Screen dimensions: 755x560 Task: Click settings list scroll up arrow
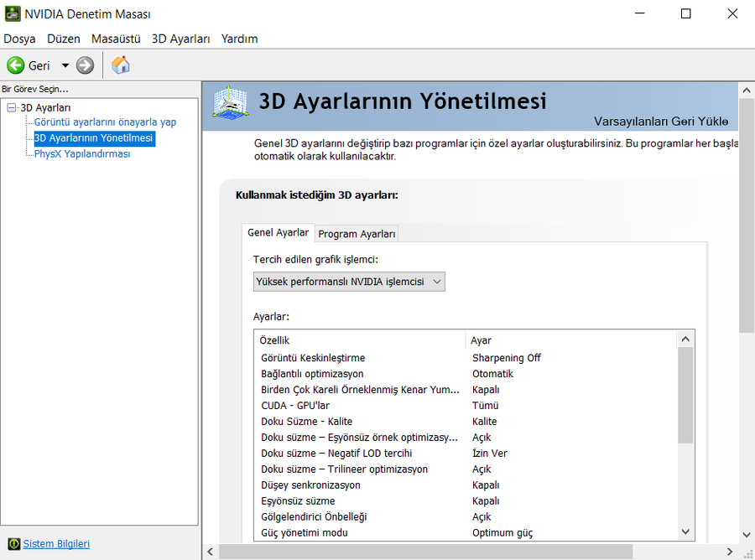685,340
